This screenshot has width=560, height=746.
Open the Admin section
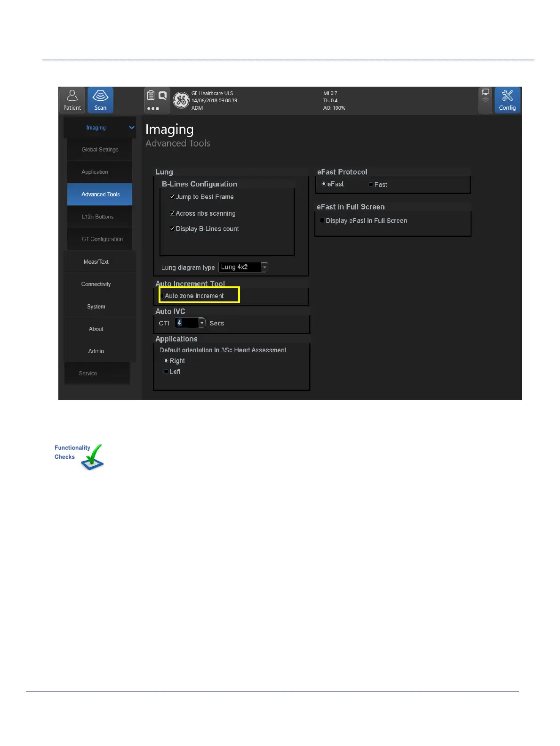tap(99, 351)
